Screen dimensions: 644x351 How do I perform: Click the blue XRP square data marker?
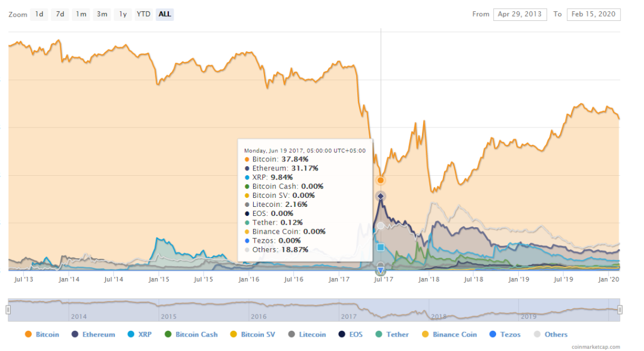click(381, 247)
